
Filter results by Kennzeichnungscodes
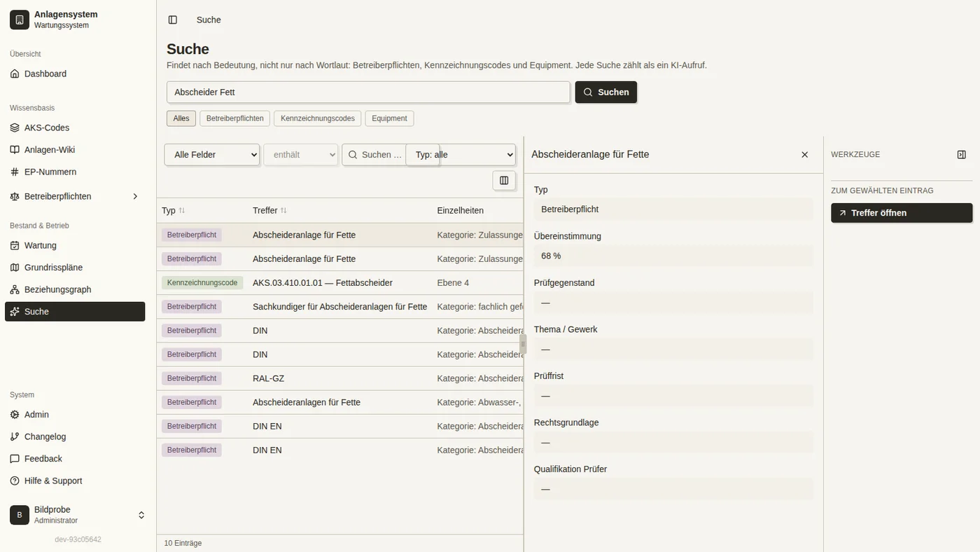318,118
